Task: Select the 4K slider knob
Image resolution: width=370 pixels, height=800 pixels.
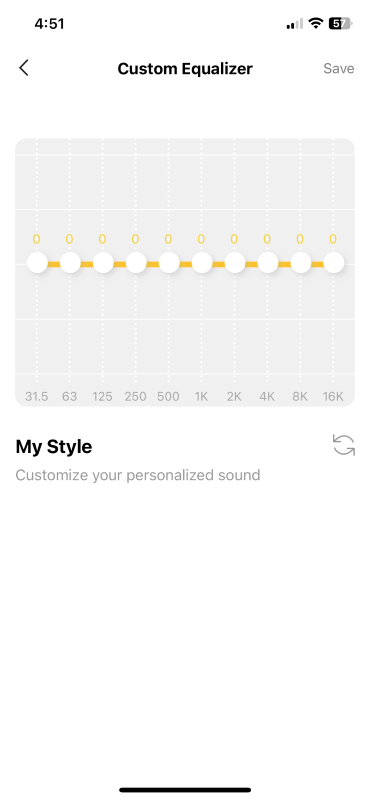Action: click(267, 263)
